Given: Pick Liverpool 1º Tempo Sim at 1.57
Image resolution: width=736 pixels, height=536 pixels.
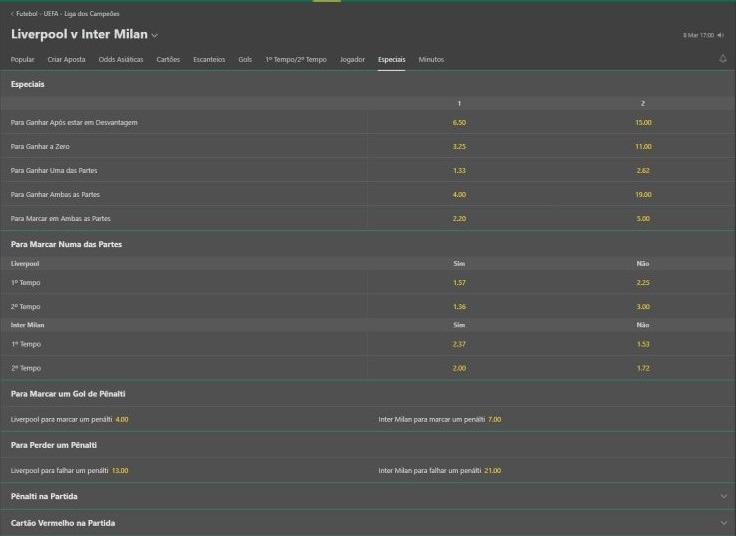Looking at the screenshot, I should click(459, 283).
